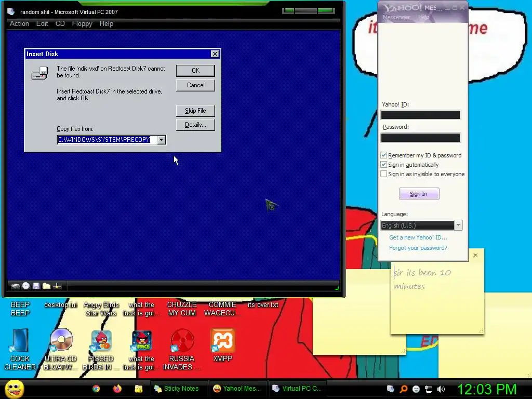Close the Insert Disk dialog with X

215,54
